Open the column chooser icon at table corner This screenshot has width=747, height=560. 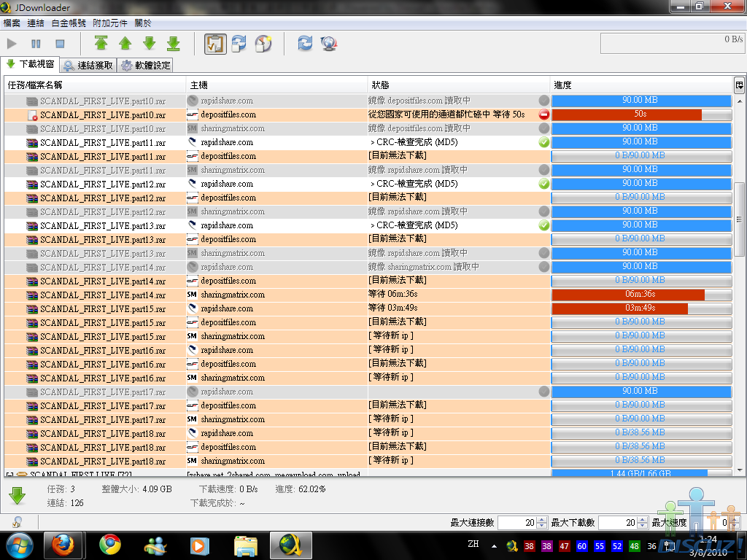739,85
